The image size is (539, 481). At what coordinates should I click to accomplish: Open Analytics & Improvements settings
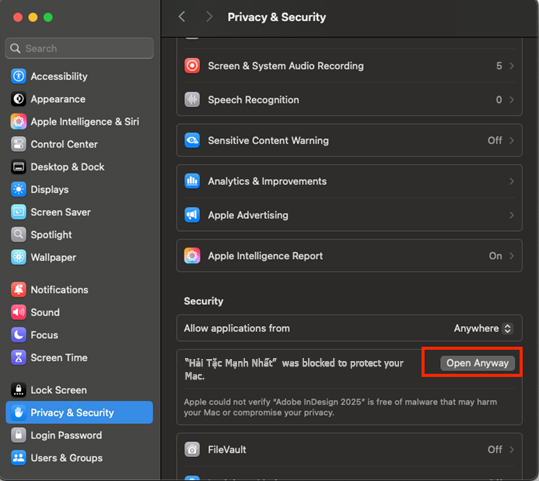[349, 181]
